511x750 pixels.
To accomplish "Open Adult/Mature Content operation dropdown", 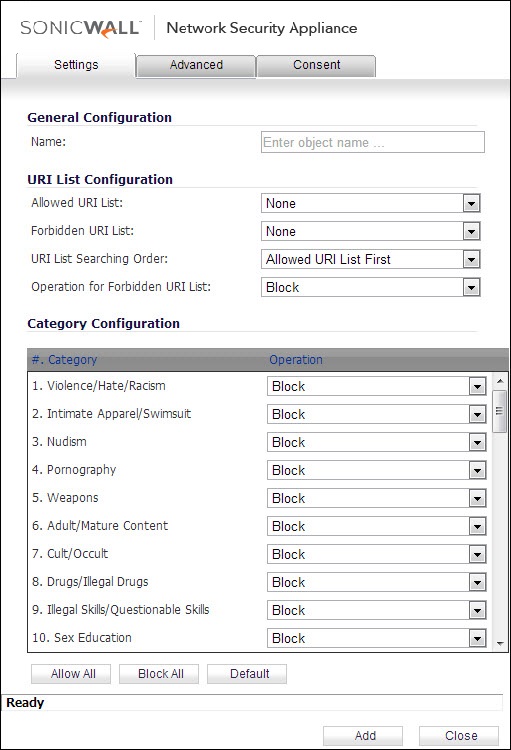I will [377, 526].
